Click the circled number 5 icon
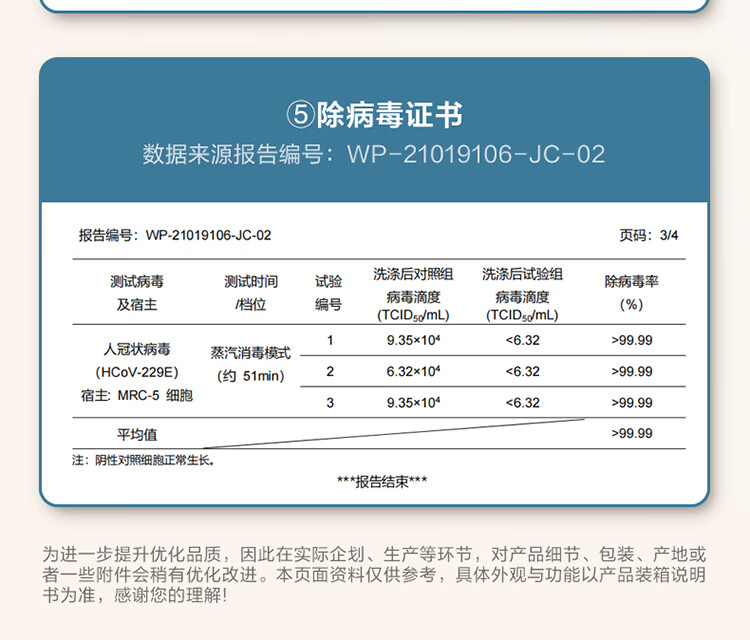 (299, 116)
